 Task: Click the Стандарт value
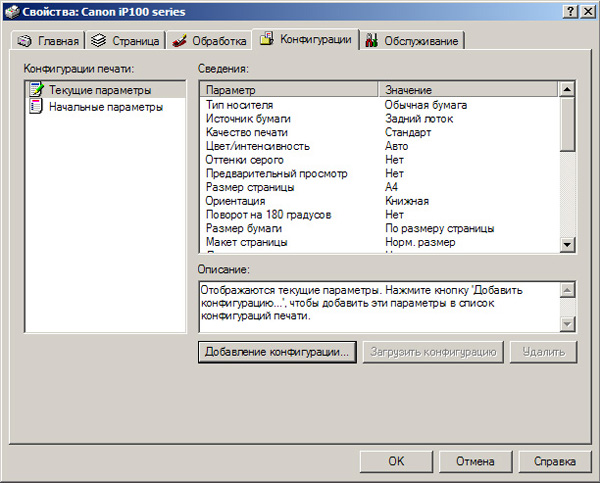[408, 132]
